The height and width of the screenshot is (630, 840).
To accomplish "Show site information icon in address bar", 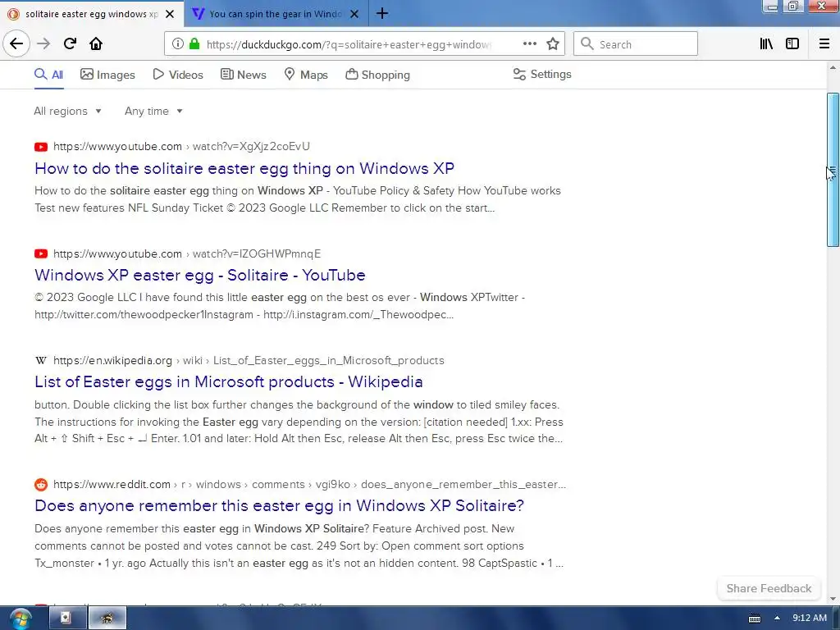I will 177,44.
